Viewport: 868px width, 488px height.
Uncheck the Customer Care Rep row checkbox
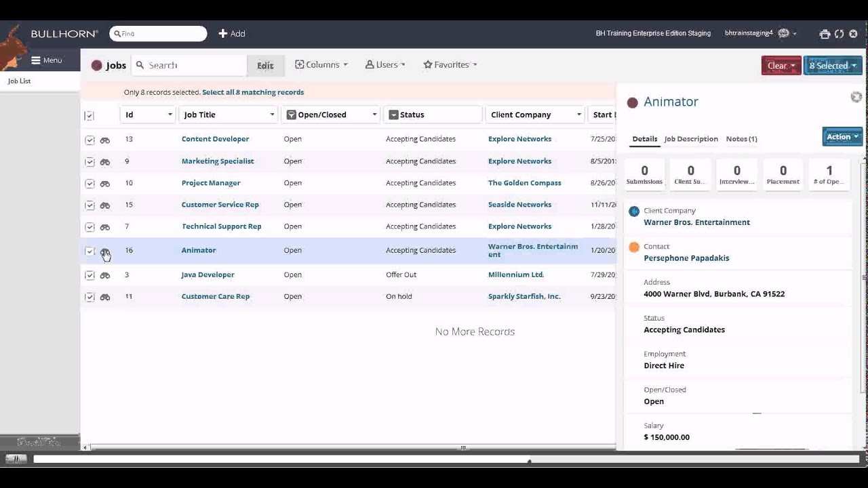(90, 297)
